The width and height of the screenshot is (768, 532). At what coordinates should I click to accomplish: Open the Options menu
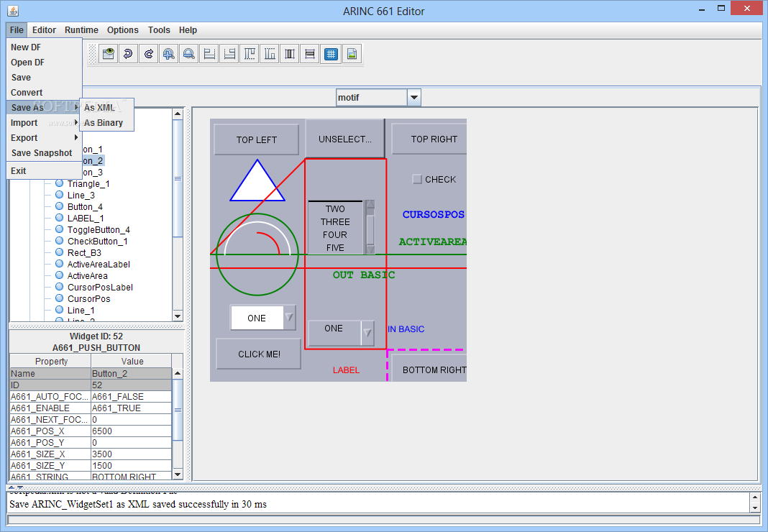click(122, 30)
